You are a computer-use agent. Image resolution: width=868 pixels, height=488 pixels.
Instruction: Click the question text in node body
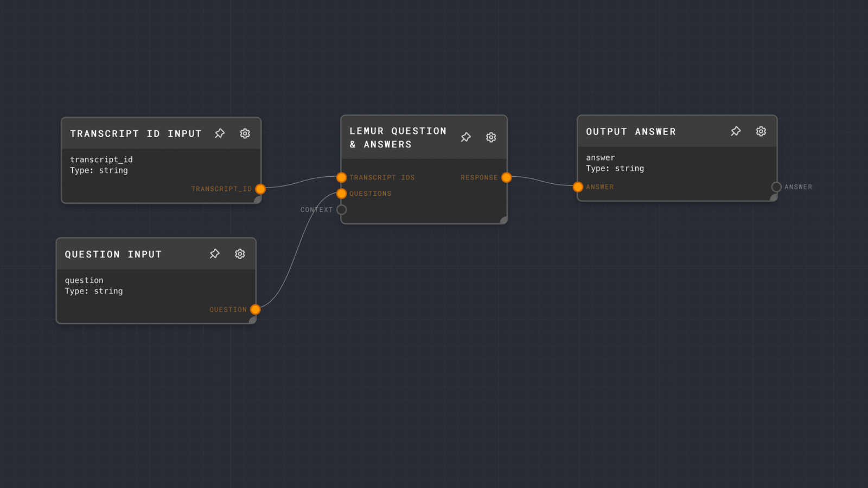[x=84, y=280]
